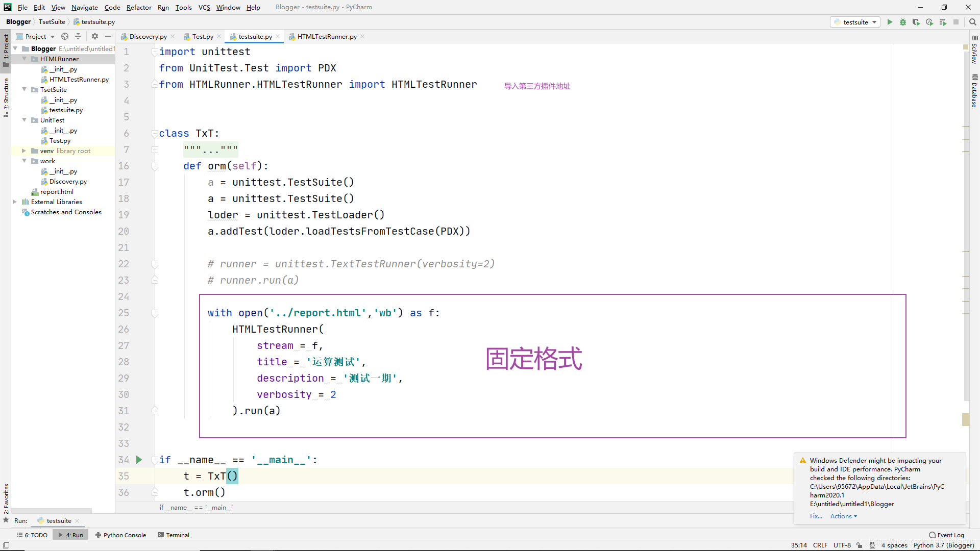Toggle the Project side tool window
This screenshot has width=980, height=551.
click(6, 50)
